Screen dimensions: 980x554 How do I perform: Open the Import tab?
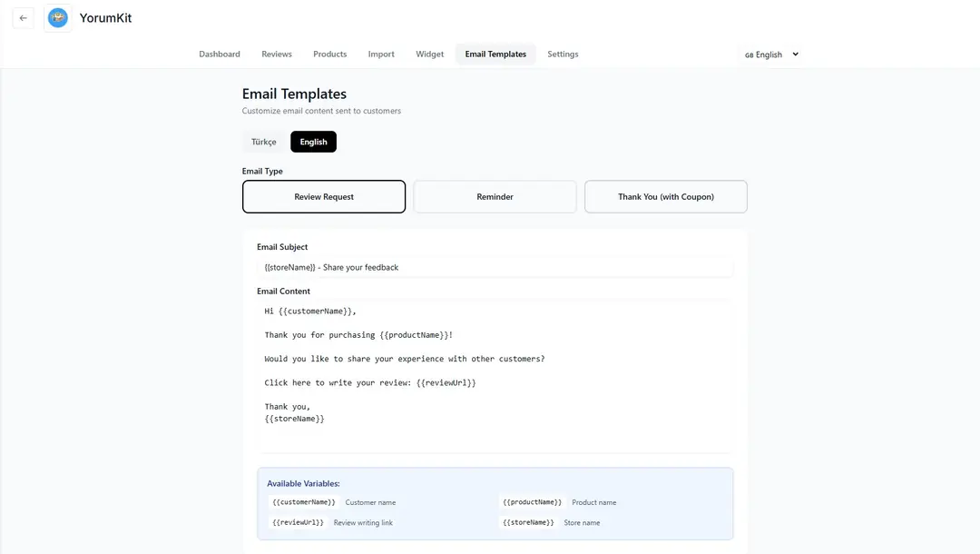click(x=381, y=54)
